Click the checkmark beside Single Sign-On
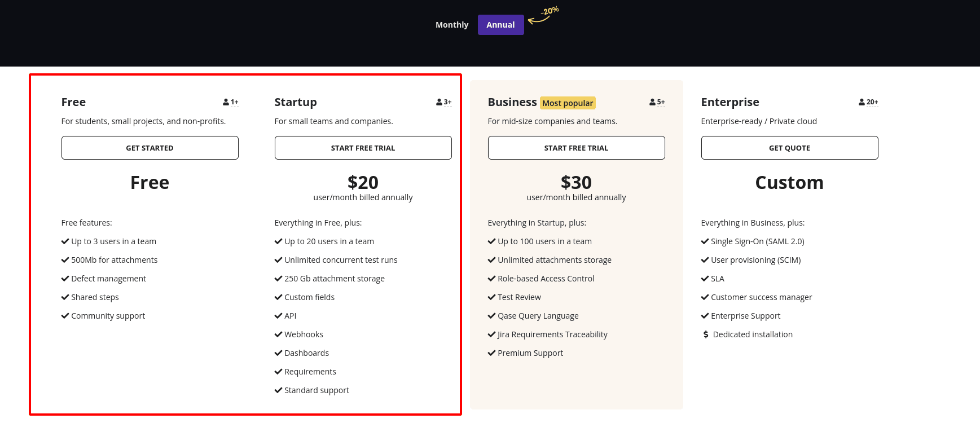980x445 pixels. [x=705, y=241]
